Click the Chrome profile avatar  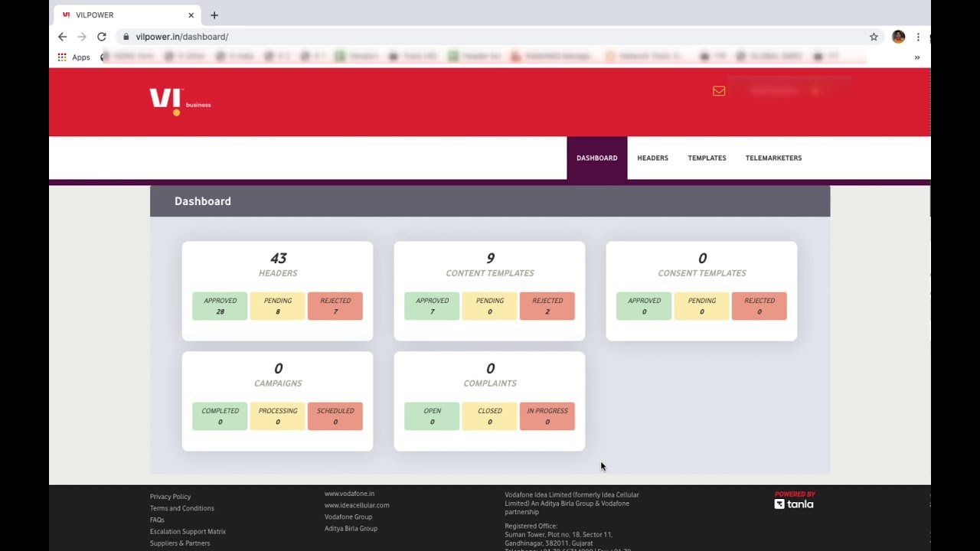[x=898, y=37]
